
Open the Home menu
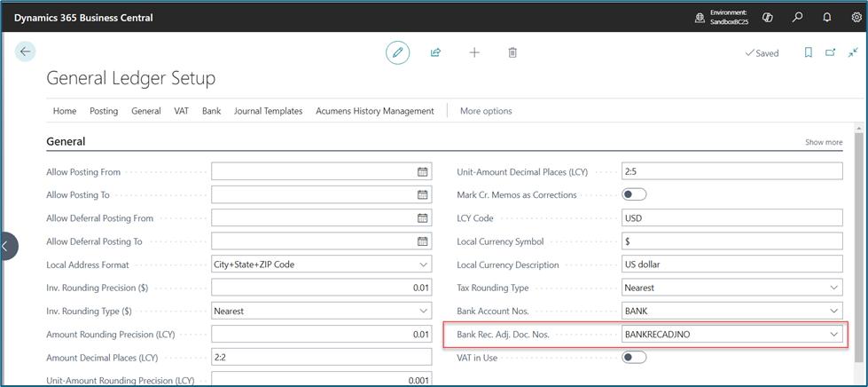click(x=65, y=111)
